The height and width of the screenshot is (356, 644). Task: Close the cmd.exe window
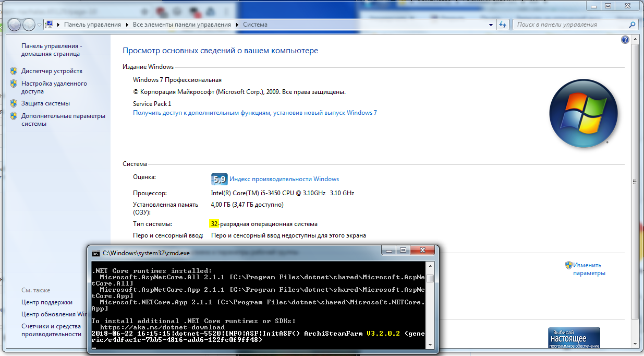click(422, 251)
